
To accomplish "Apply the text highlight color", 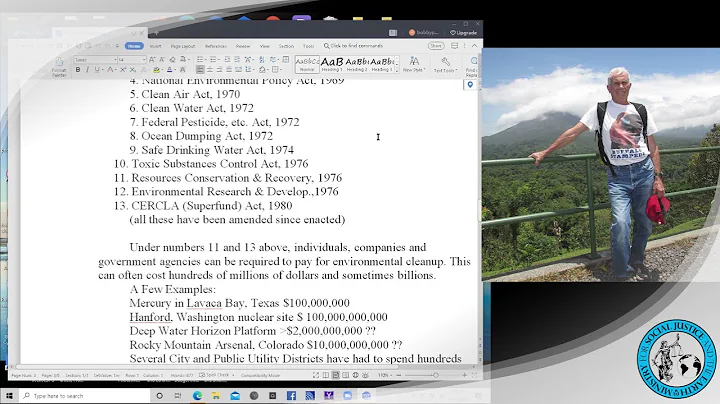I will tap(157, 70).
